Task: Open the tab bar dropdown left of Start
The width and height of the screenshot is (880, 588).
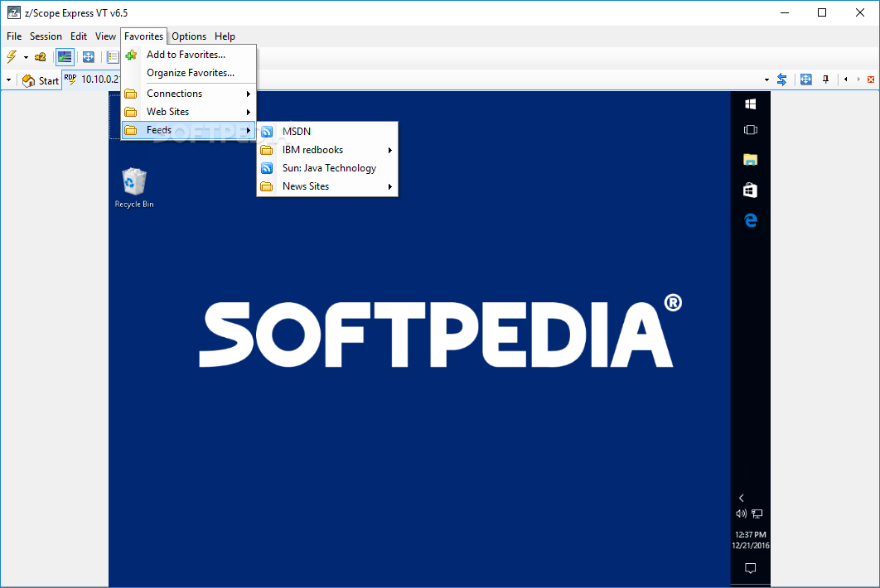Action: pos(8,80)
